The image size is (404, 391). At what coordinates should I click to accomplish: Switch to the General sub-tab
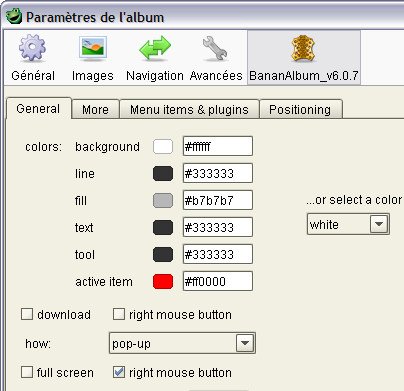pyautogui.click(x=38, y=109)
